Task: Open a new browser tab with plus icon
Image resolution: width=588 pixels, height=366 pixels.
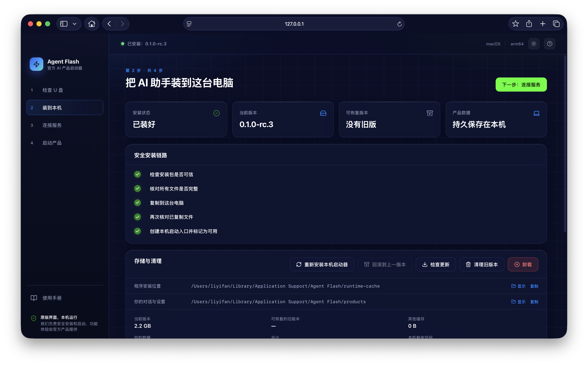Action: (542, 24)
